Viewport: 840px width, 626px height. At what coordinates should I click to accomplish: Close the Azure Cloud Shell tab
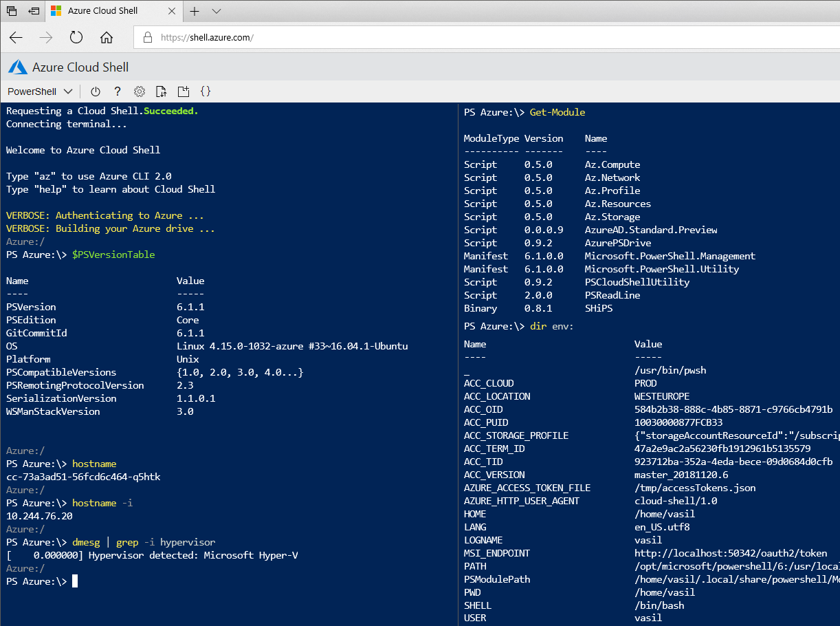172,11
